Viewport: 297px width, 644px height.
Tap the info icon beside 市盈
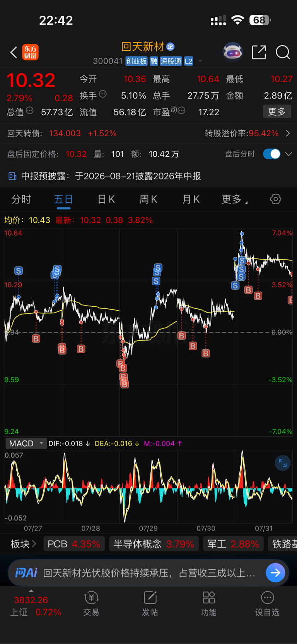[181, 111]
